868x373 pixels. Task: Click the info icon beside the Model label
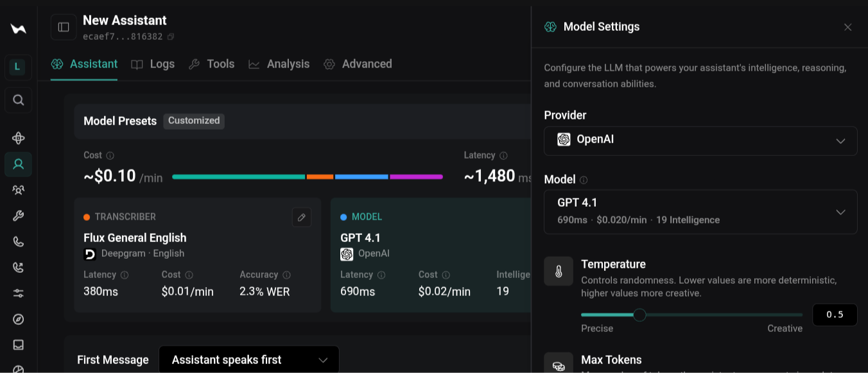(x=584, y=180)
